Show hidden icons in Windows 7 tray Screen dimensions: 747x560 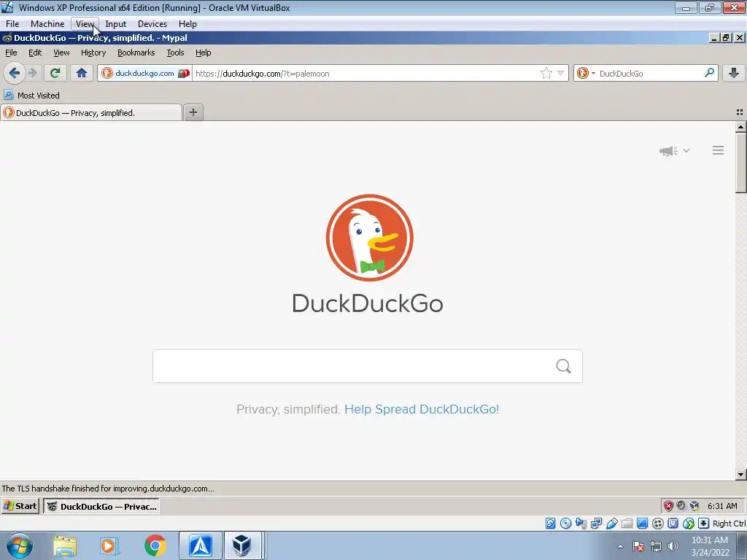point(620,546)
